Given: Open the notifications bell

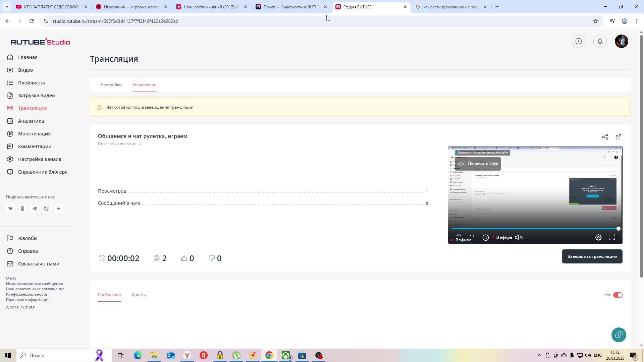Looking at the screenshot, I should [600, 41].
